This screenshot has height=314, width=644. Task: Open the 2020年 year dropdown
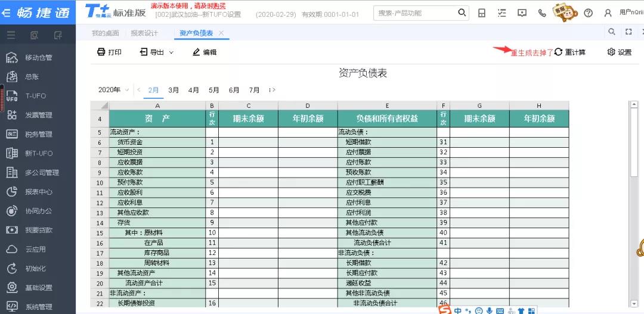[x=113, y=90]
